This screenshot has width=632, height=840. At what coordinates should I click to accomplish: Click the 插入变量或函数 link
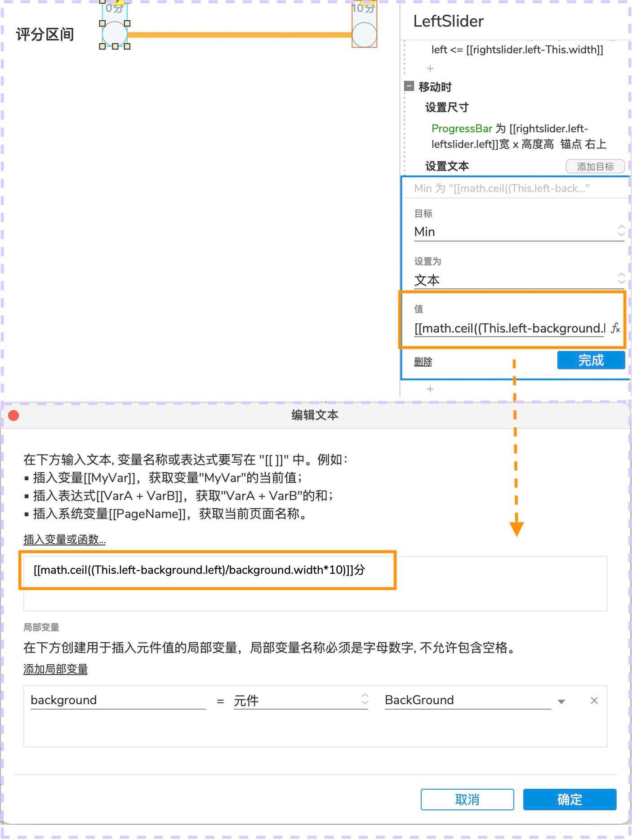tap(64, 539)
